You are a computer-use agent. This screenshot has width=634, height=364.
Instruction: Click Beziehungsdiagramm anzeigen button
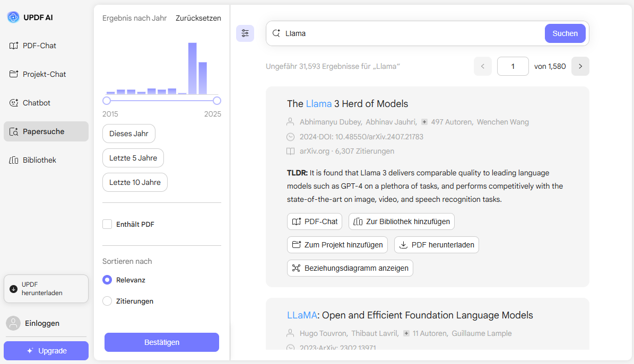[x=350, y=268]
